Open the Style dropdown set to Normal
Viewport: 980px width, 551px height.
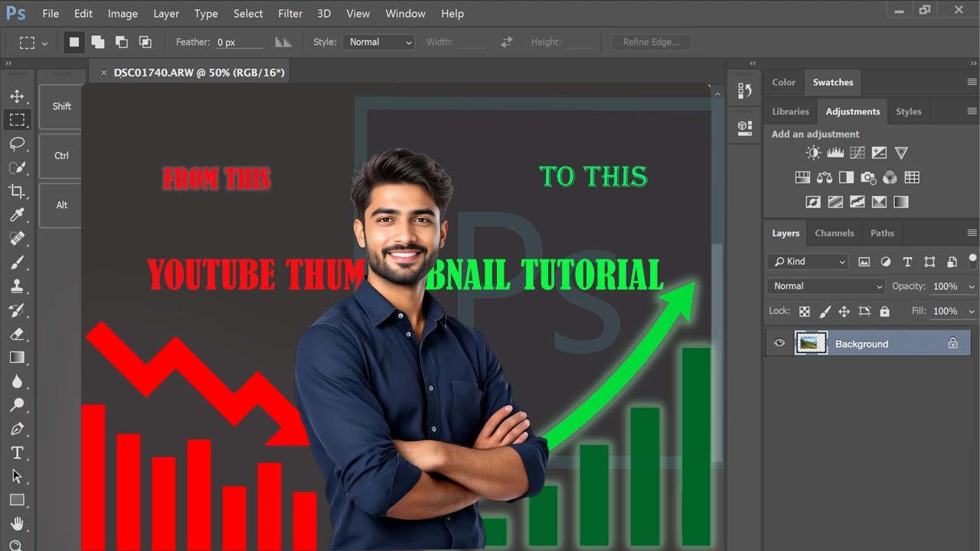pos(378,42)
